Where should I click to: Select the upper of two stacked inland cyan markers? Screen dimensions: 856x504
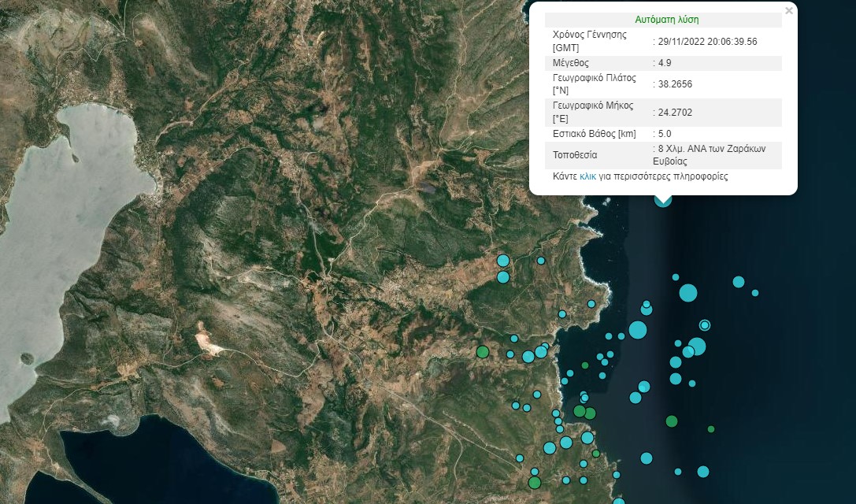tap(503, 261)
